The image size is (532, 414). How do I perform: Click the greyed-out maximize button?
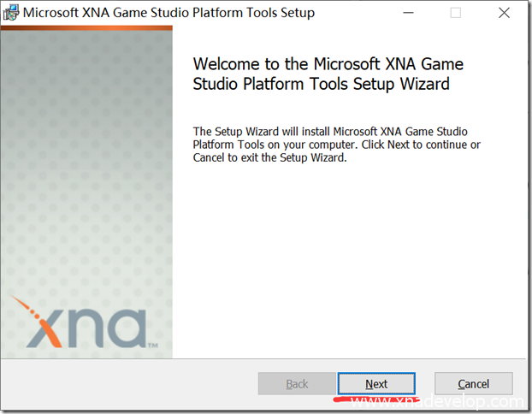point(456,13)
